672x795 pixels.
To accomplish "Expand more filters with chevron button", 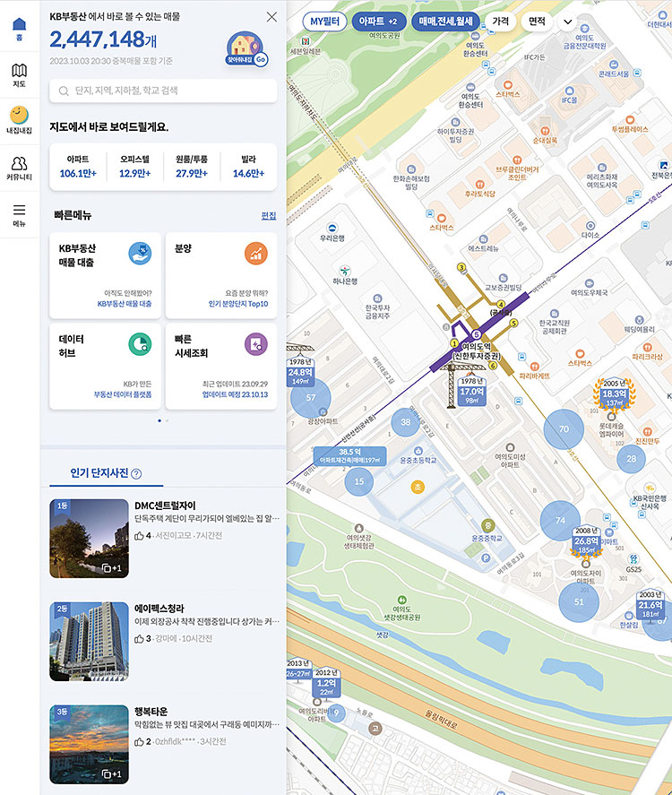I will click(567, 22).
